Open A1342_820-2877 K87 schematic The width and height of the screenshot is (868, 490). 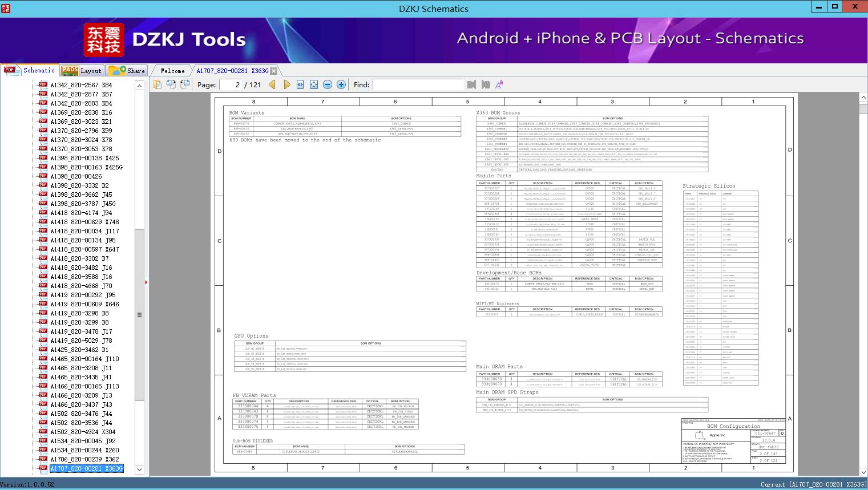coord(81,94)
